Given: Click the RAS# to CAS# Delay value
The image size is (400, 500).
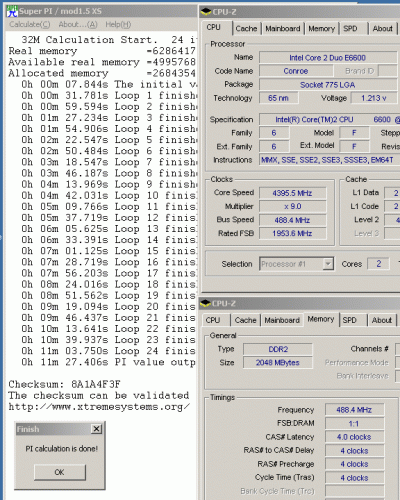Looking at the screenshot, I should 354,451.
